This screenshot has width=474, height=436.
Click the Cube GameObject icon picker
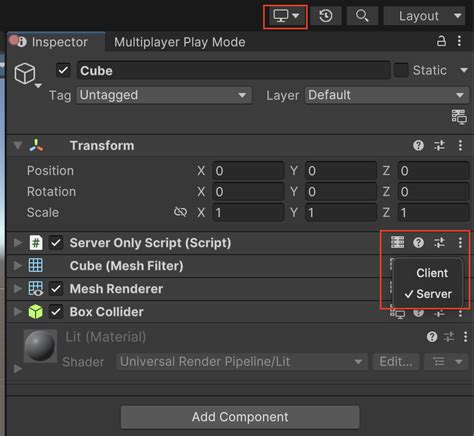[x=27, y=75]
